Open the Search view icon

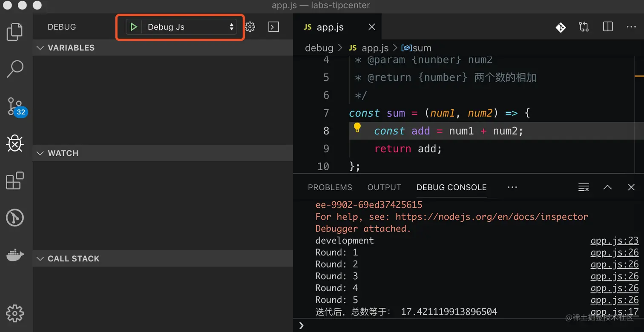coord(15,69)
